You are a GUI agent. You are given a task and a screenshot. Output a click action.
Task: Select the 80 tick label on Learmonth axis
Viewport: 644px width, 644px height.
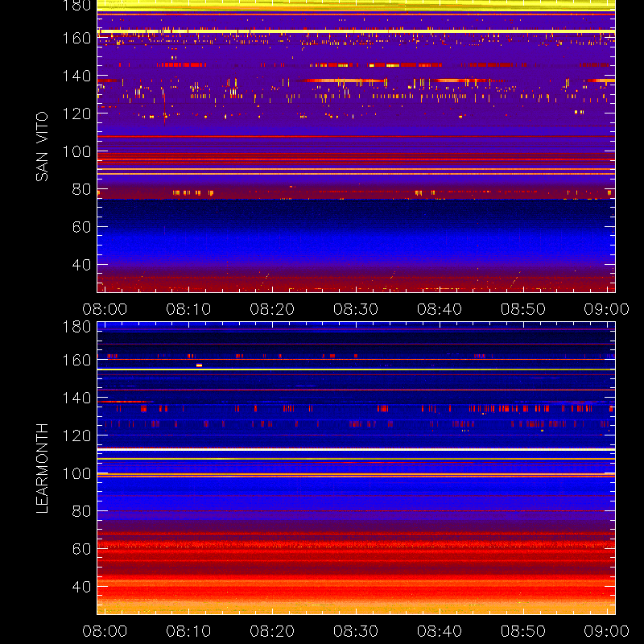(81, 511)
